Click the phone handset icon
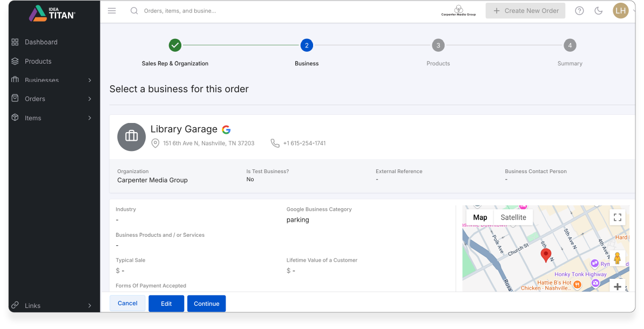Image resolution: width=644 pixels, height=329 pixels. click(275, 143)
